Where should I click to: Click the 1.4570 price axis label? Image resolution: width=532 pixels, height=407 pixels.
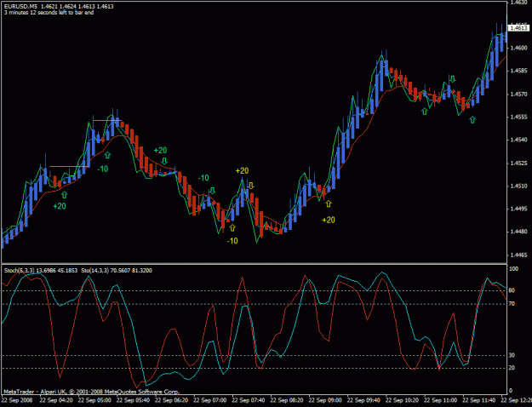coord(519,94)
